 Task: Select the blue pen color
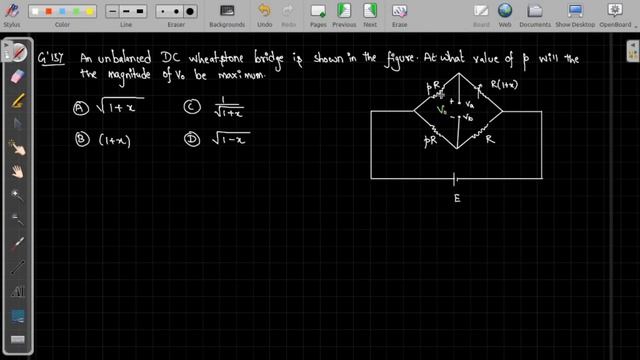point(62,11)
